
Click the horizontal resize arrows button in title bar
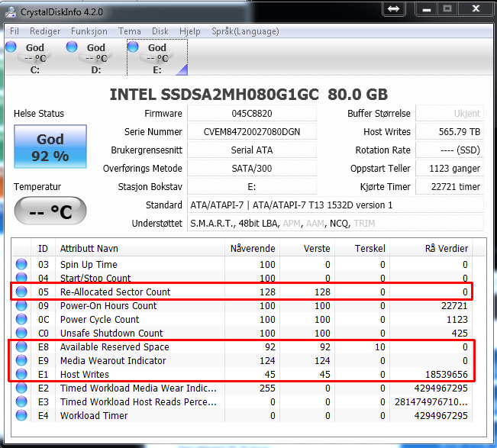click(393, 8)
